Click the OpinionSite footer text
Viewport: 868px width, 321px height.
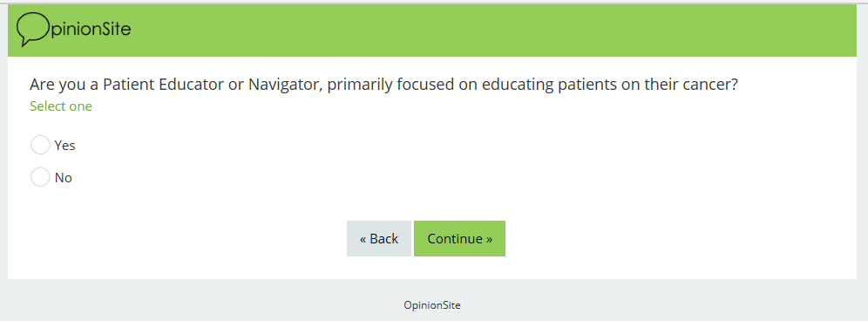click(x=431, y=305)
